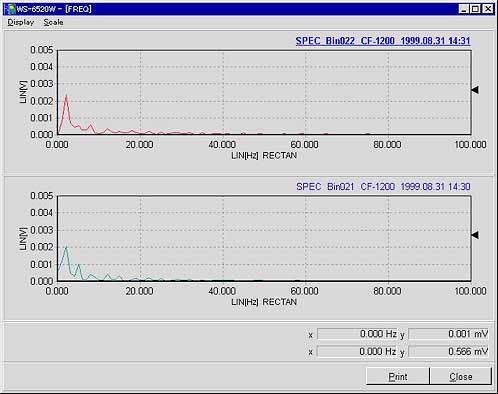
Task: Click the bottom graph's LIN[Hz] RECTAN axis label
Action: 264,302
